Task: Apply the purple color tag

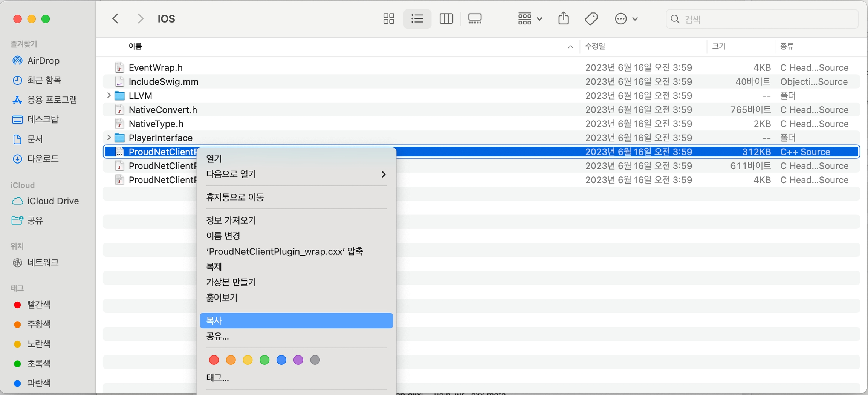Action: tap(298, 360)
